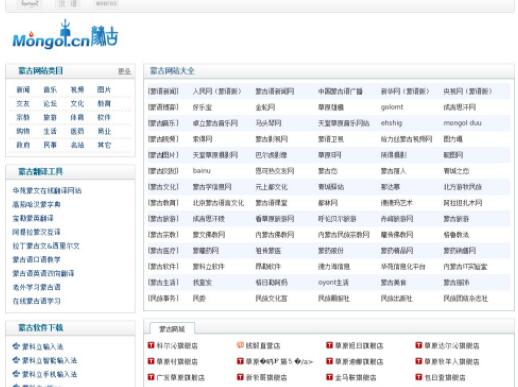Click the Mongol.cn site logo
The image size is (518, 387).
(65, 35)
